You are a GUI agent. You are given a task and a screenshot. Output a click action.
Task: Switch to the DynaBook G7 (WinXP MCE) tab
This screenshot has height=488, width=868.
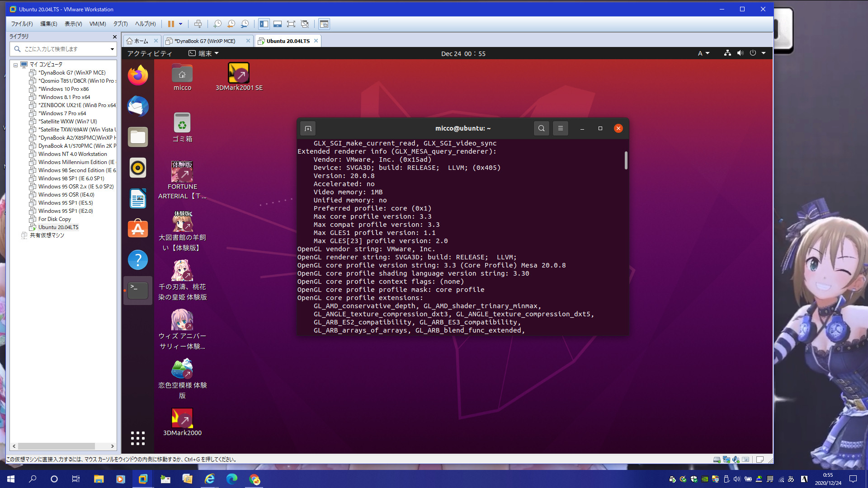(x=204, y=41)
